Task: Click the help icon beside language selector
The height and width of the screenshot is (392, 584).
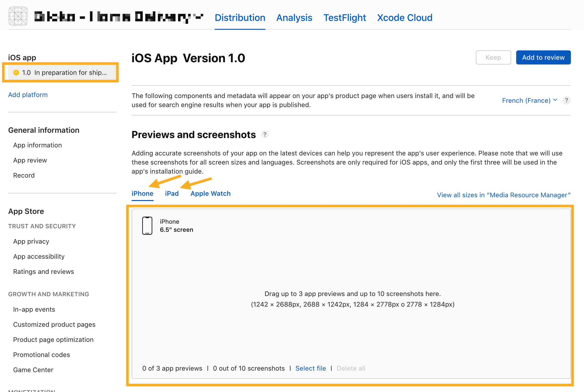Action: (x=567, y=100)
